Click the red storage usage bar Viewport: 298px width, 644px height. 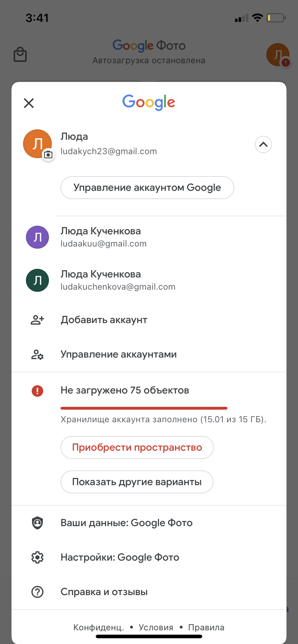(x=144, y=408)
